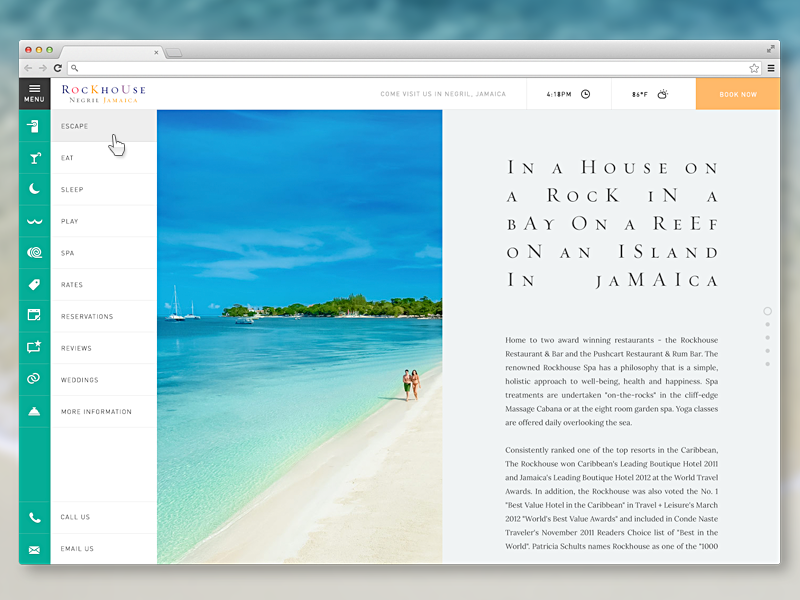Viewport: 800px width, 600px height.
Task: Click the hamburger MENU icon
Action: coord(34,93)
